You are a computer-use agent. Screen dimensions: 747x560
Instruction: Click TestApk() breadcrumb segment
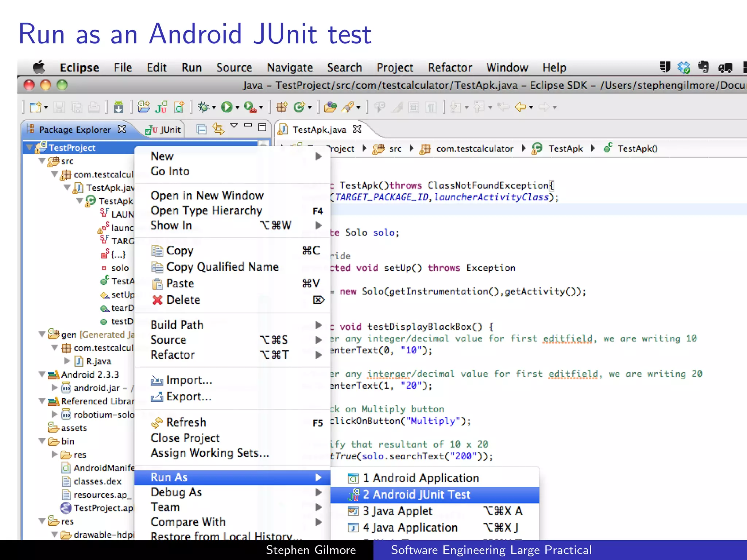coord(631,149)
